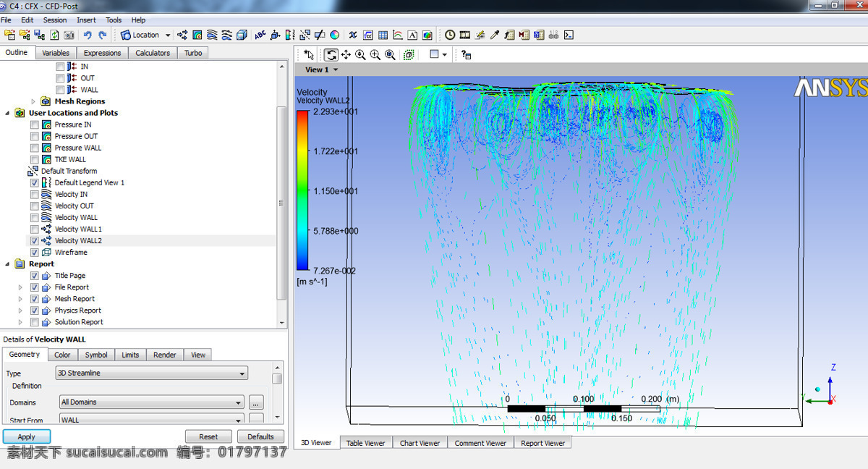The width and height of the screenshot is (868, 469).
Task: Click the Domains ellipsis button
Action: point(256,402)
